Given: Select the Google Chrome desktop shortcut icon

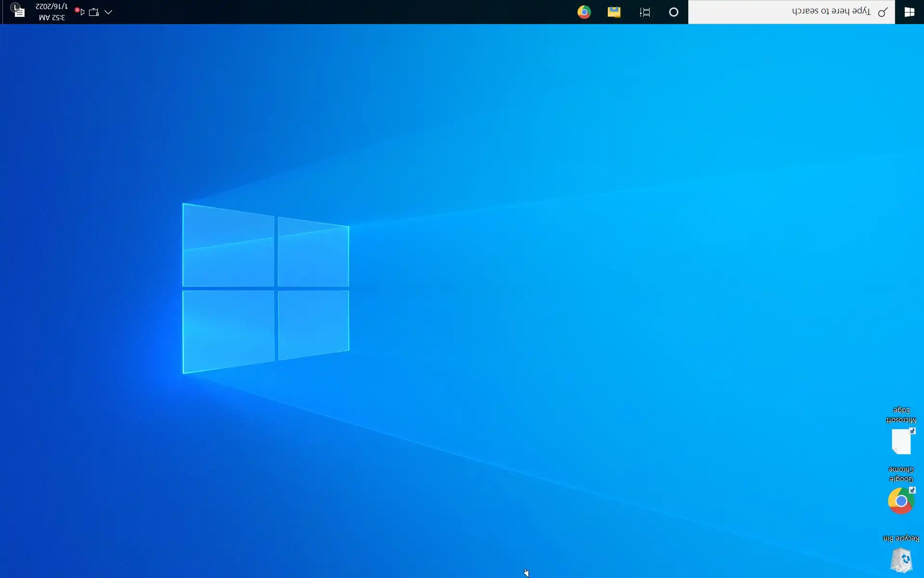Looking at the screenshot, I should 901,500.
